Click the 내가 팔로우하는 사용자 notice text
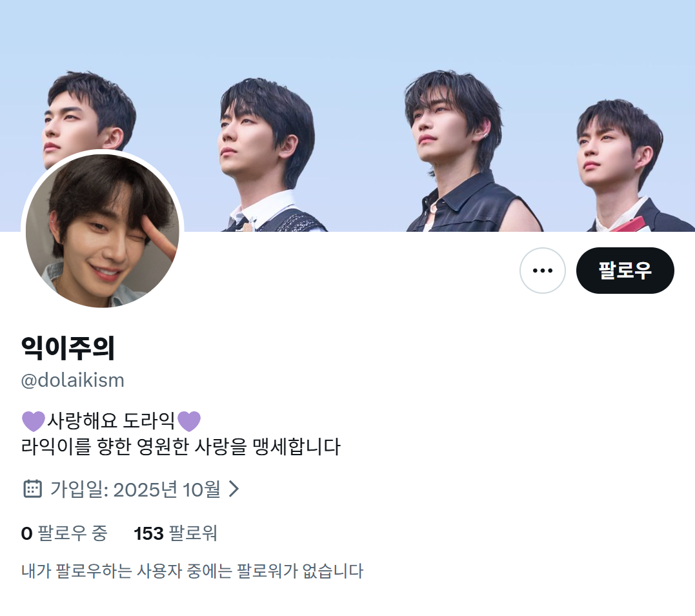Screen dimensions: 695x616 click(x=192, y=571)
